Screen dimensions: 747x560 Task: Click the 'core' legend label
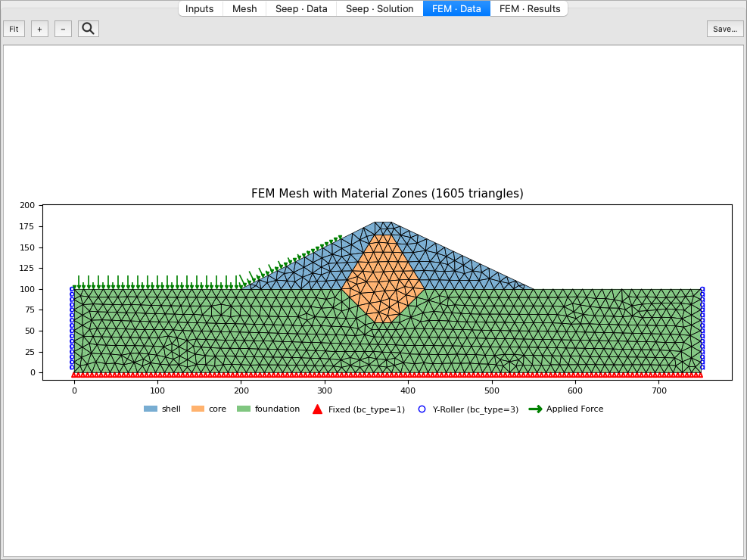click(217, 409)
